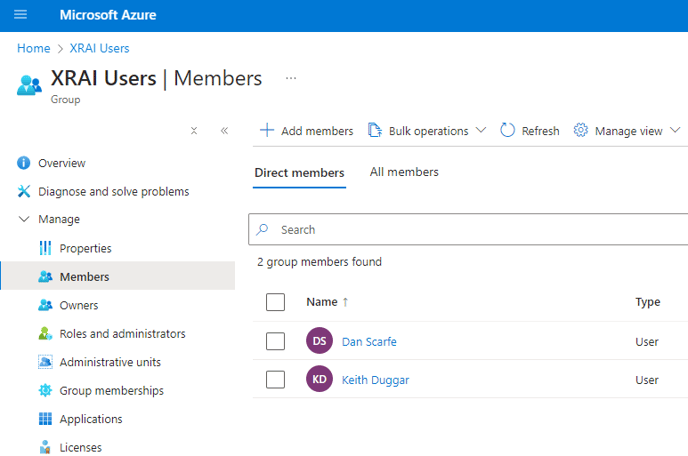Open Administrative units
The height and width of the screenshot is (456, 688).
click(x=110, y=363)
